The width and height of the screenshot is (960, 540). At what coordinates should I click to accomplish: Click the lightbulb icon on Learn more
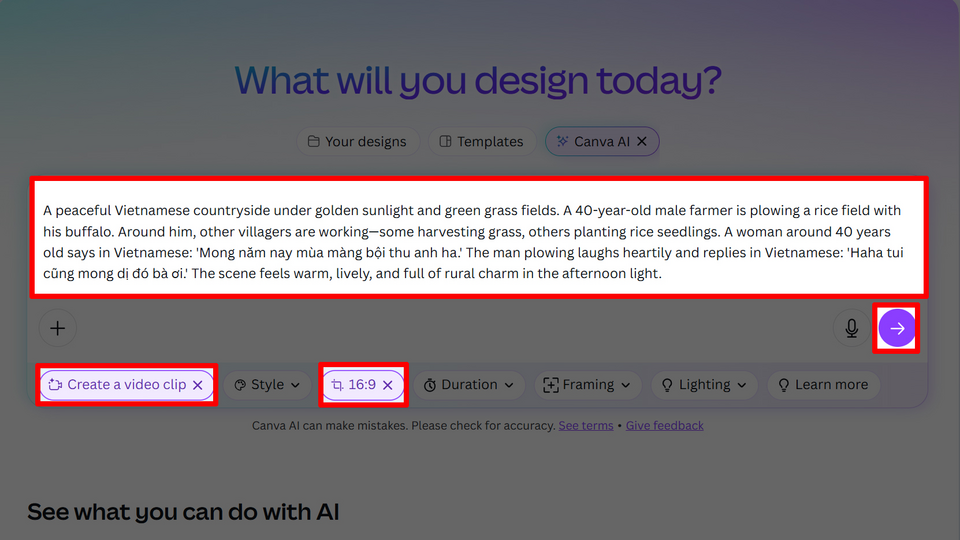tap(784, 385)
